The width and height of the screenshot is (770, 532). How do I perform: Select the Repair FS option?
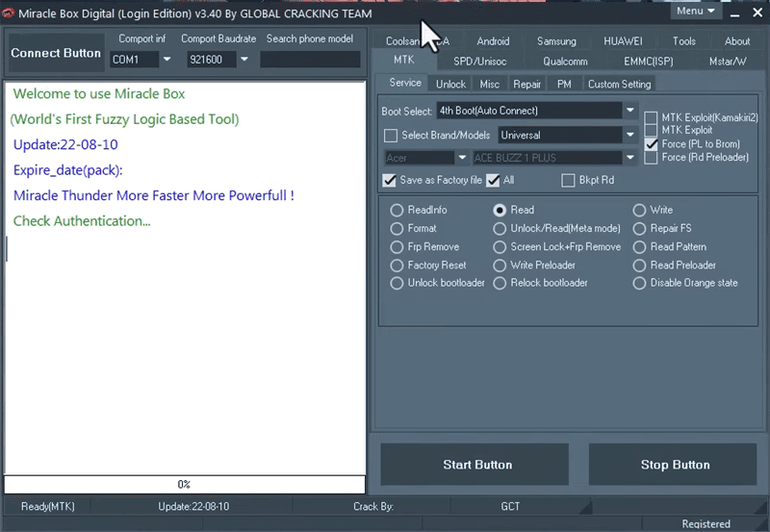[x=639, y=228]
